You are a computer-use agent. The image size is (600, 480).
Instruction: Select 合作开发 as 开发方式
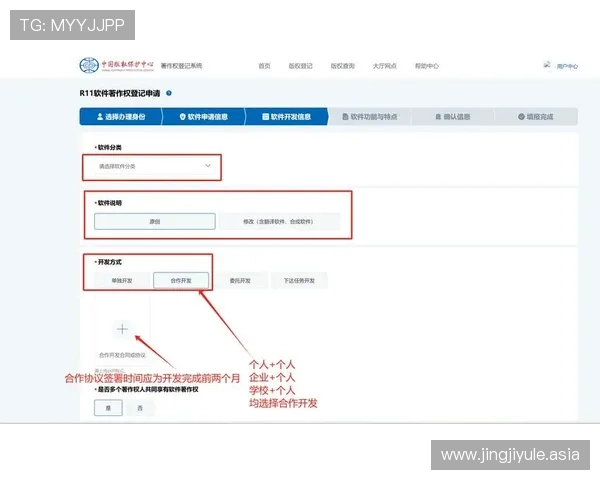[181, 281]
